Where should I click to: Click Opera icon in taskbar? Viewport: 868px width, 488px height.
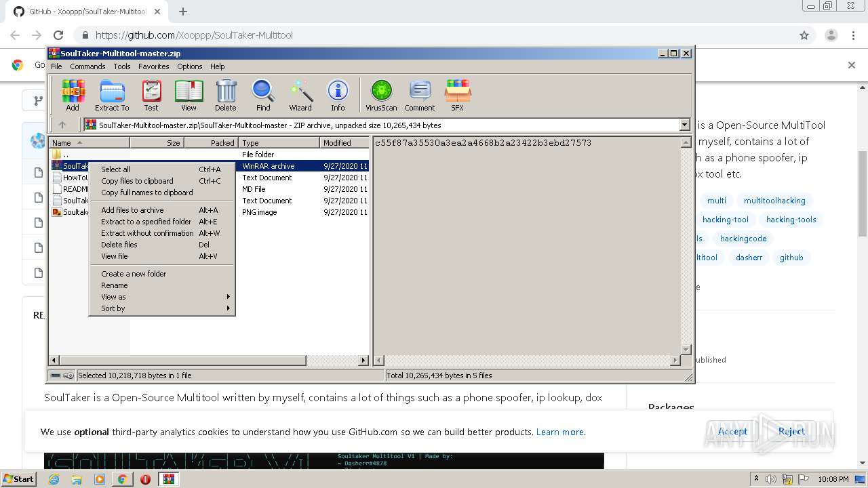click(x=145, y=479)
